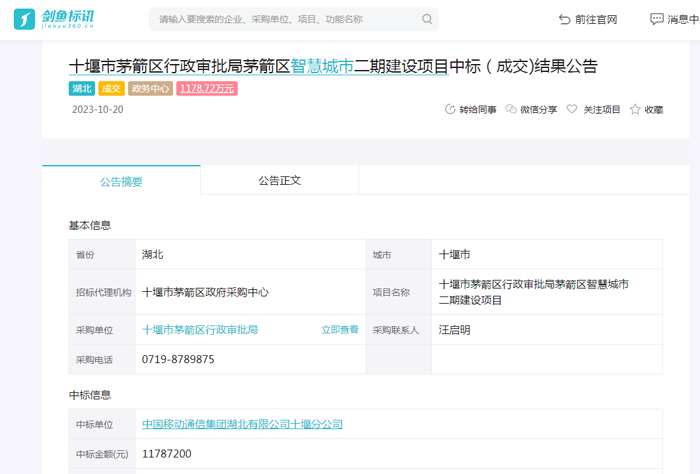Click the 中标信息 section heading
This screenshot has width=700, height=474.
click(90, 395)
